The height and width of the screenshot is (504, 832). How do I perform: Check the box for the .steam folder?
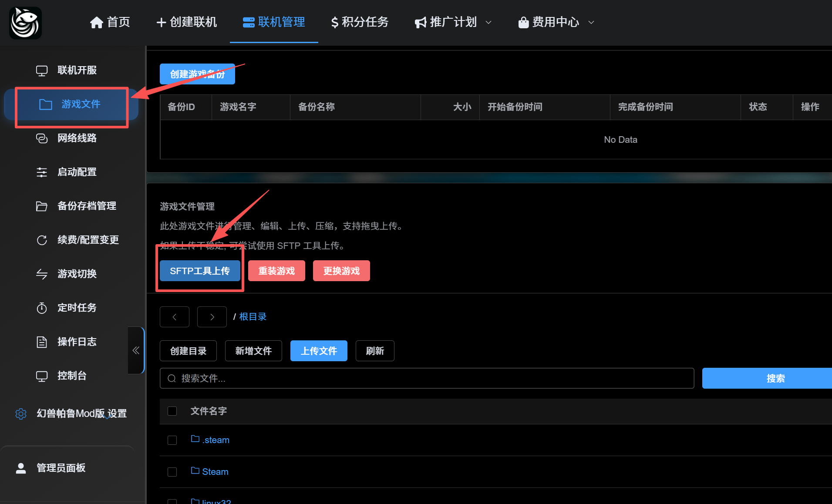pyautogui.click(x=172, y=440)
